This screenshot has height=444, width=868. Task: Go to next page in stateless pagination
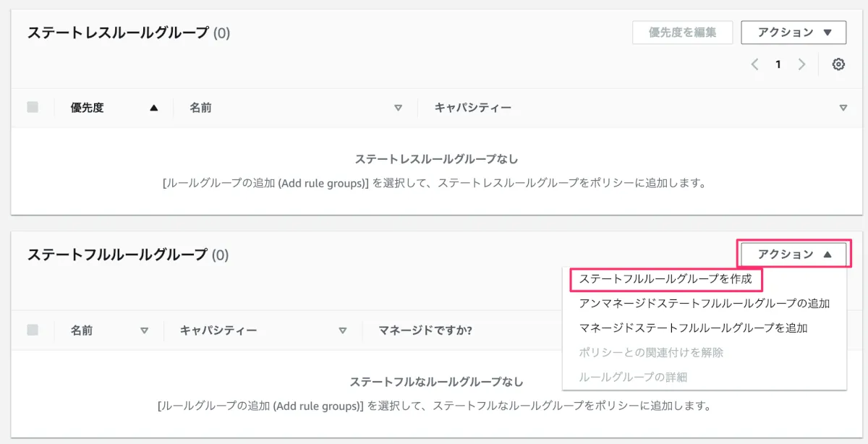801,64
